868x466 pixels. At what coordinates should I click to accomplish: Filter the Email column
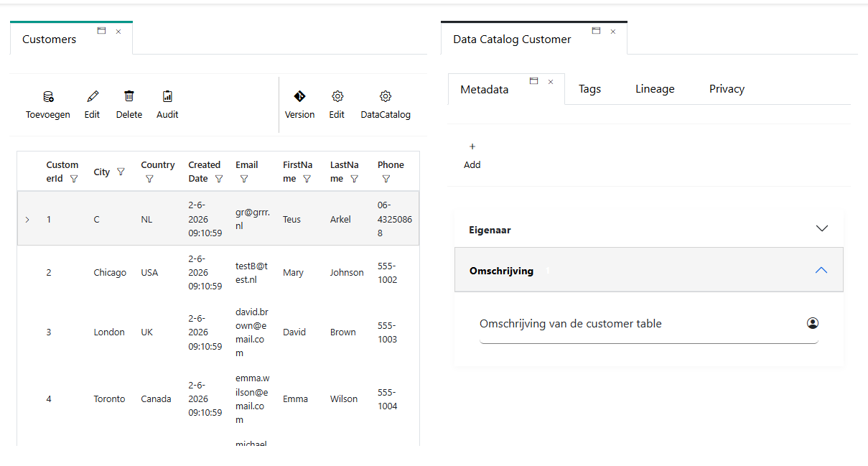[244, 179]
